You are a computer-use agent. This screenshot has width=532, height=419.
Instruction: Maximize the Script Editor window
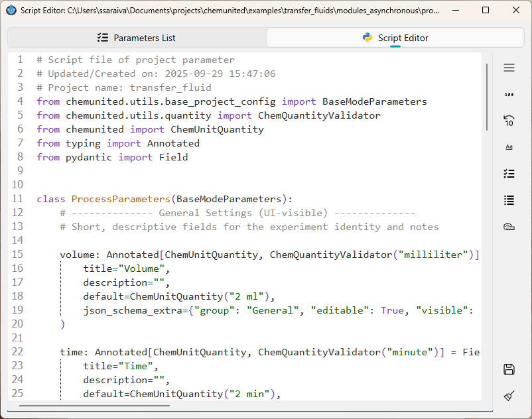coord(486,11)
